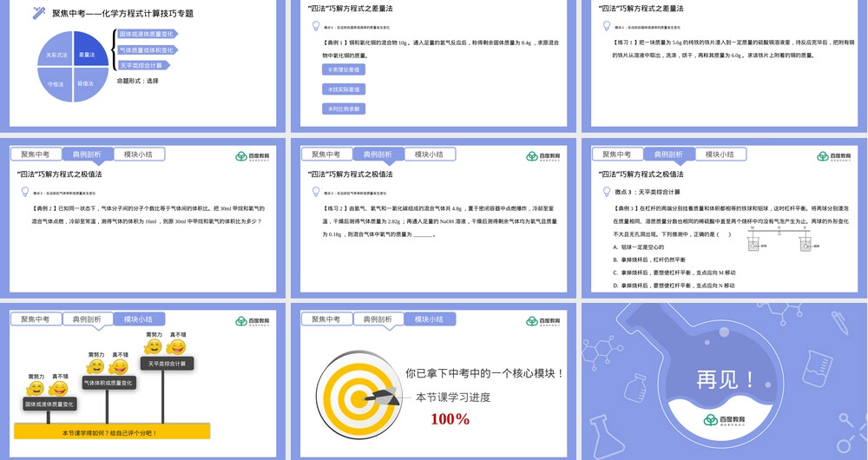Click the 本节课学习进度 label
Viewport: 868px width, 460px height.
coord(453,397)
